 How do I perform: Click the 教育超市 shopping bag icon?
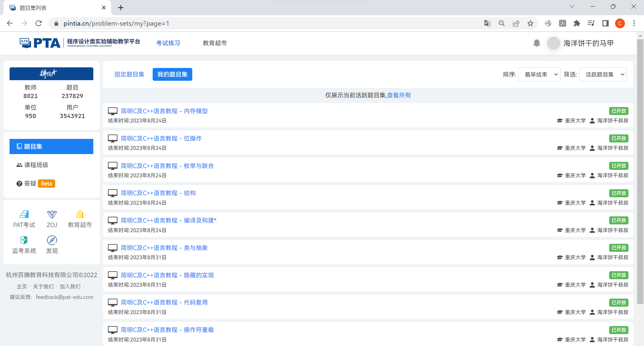[x=80, y=215]
